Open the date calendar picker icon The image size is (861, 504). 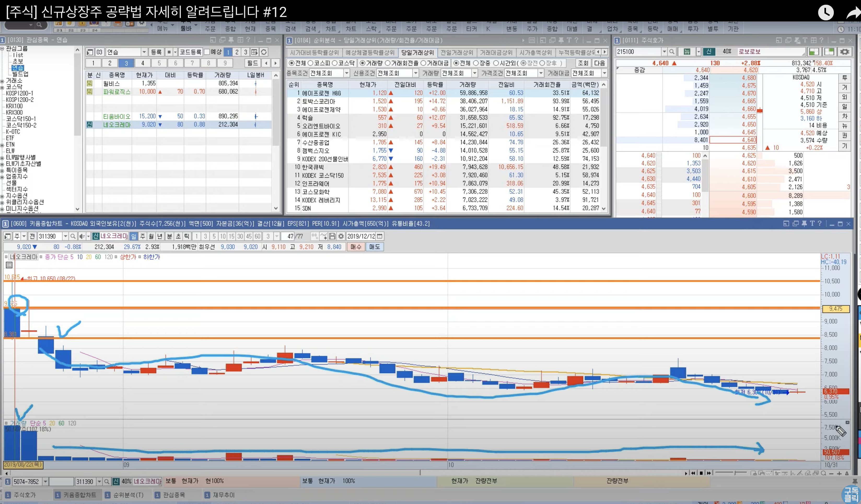click(x=380, y=236)
